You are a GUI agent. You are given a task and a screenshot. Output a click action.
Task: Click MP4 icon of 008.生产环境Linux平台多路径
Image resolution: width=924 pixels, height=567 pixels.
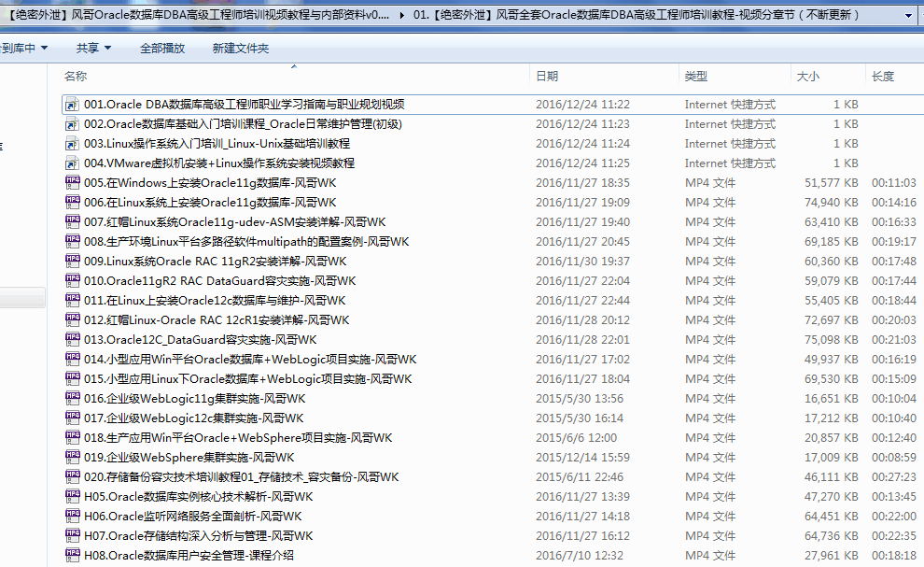click(72, 241)
